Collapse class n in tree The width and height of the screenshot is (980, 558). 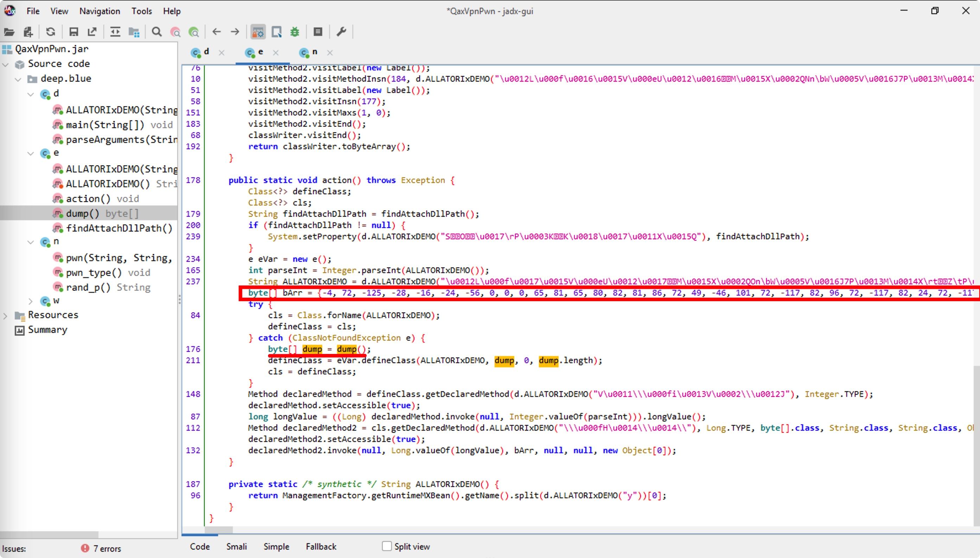[31, 242]
